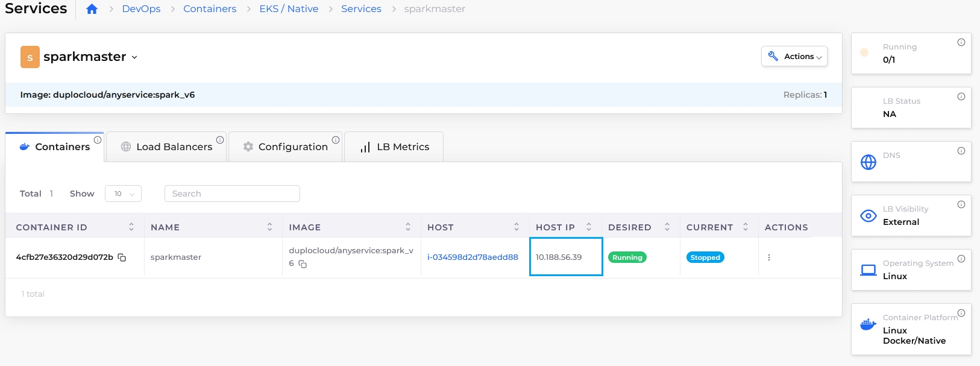This screenshot has height=366, width=980.
Task: Click the home icon in breadcrumb
Action: [x=92, y=9]
